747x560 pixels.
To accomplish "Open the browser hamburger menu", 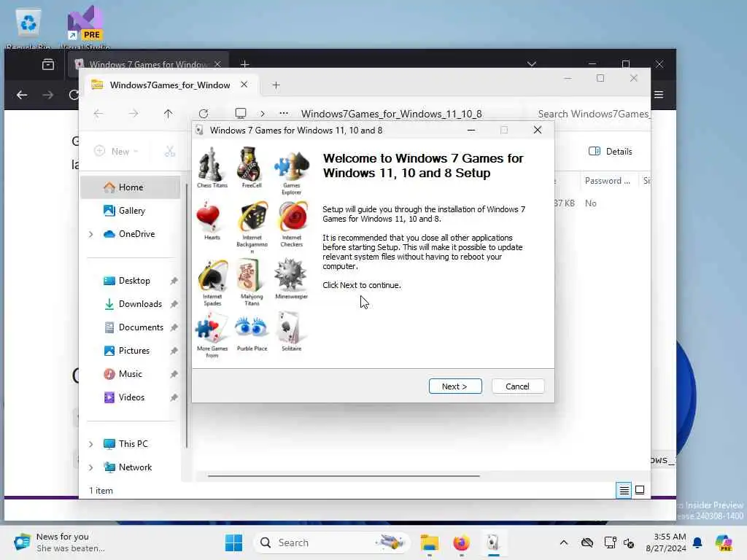I will pos(659,95).
